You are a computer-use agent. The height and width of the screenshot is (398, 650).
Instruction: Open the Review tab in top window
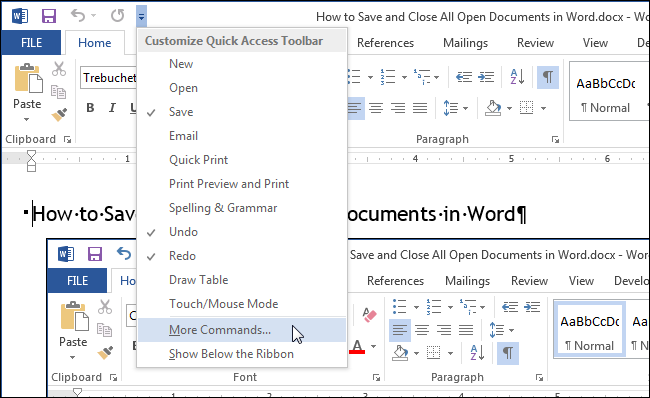pos(535,43)
